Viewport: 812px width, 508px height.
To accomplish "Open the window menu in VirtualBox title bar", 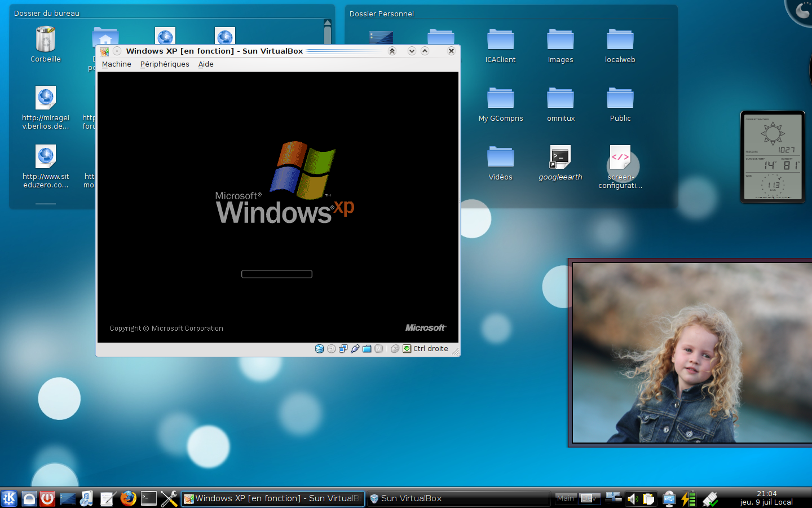I will pyautogui.click(x=104, y=51).
